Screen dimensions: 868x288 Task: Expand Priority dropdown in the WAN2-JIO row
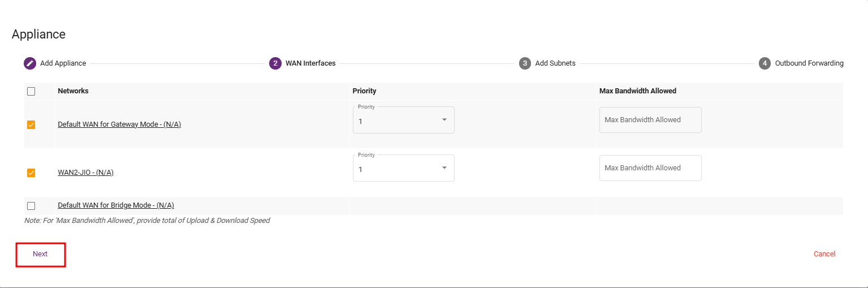(403, 169)
